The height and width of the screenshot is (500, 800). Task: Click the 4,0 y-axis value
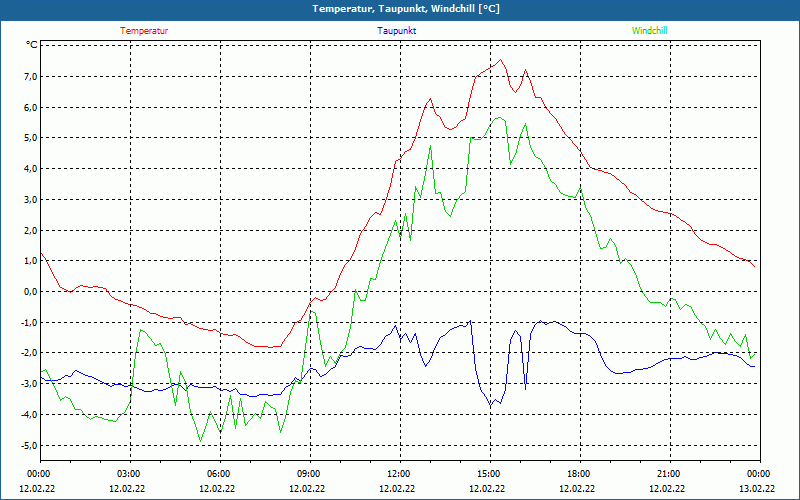click(x=31, y=168)
